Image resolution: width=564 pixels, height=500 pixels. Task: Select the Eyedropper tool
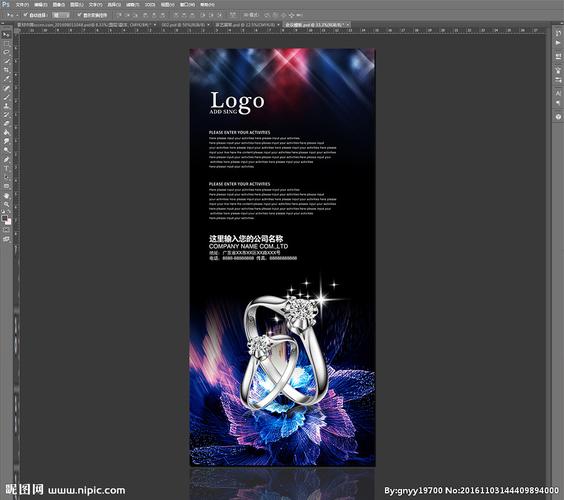[x=6, y=79]
